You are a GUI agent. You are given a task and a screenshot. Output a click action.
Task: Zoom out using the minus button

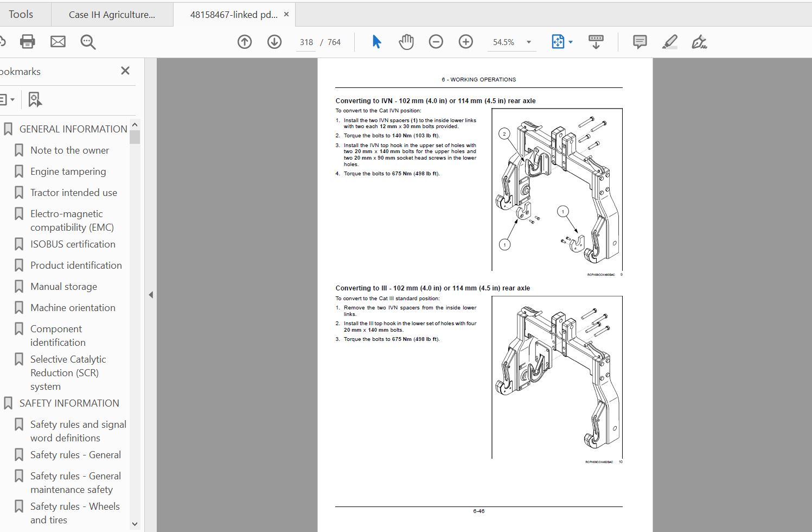(436, 42)
